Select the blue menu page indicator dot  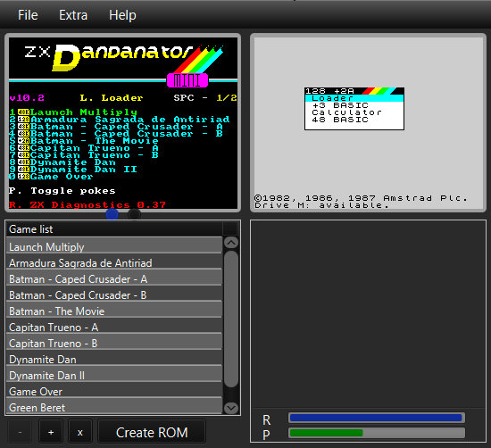112,215
